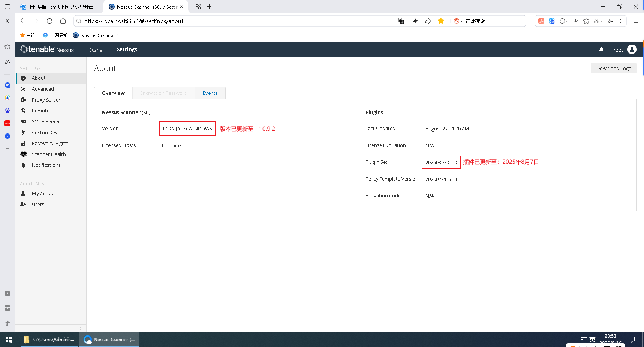Click the Advanced tools icon
Image resolution: width=644 pixels, height=347 pixels.
[23, 89]
